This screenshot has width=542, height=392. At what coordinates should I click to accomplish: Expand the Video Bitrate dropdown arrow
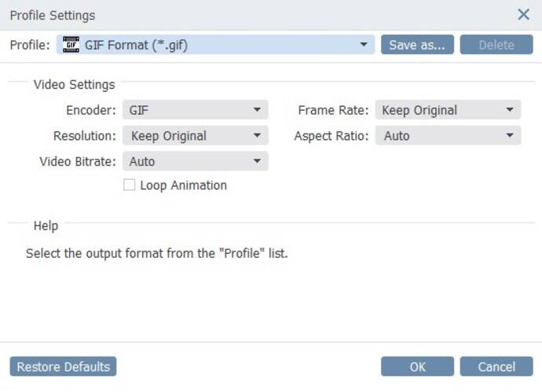(x=257, y=161)
